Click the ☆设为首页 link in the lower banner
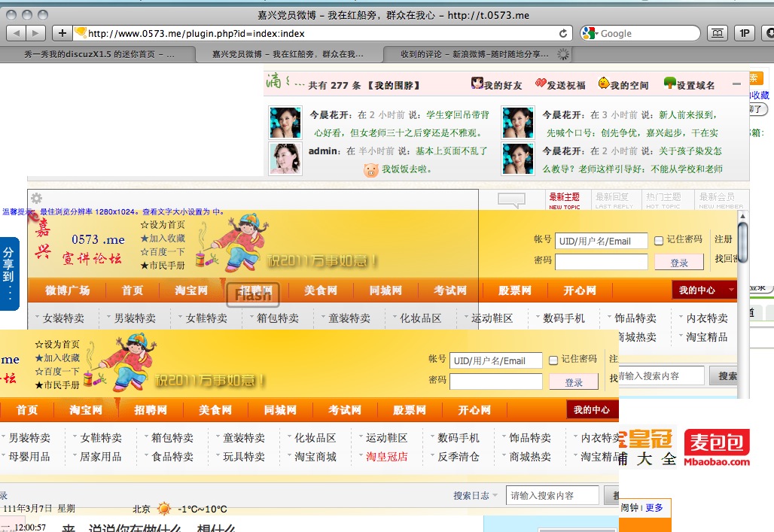Screen dimensions: 774x532 pos(57,344)
